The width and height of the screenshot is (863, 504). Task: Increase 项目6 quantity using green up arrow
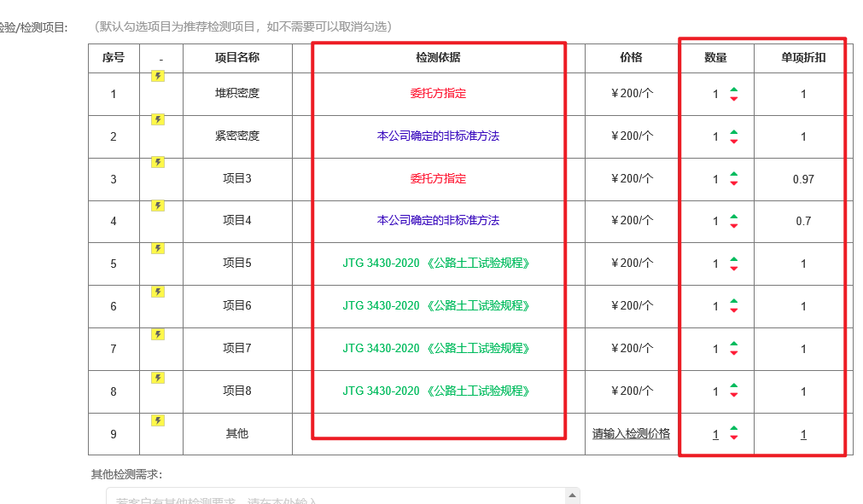click(733, 302)
